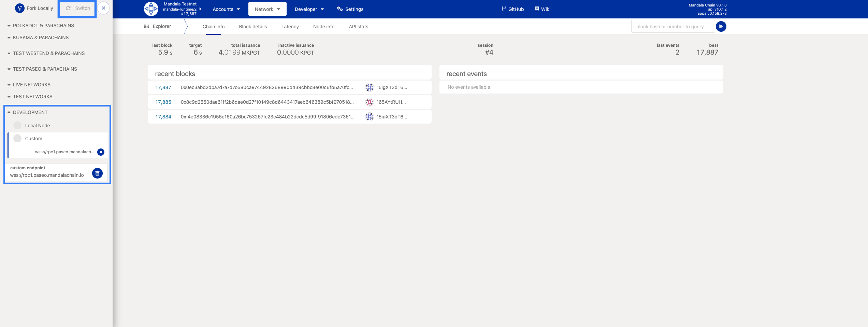Open the Network dropdown menu
This screenshot has width=868, height=327.
(x=267, y=9)
